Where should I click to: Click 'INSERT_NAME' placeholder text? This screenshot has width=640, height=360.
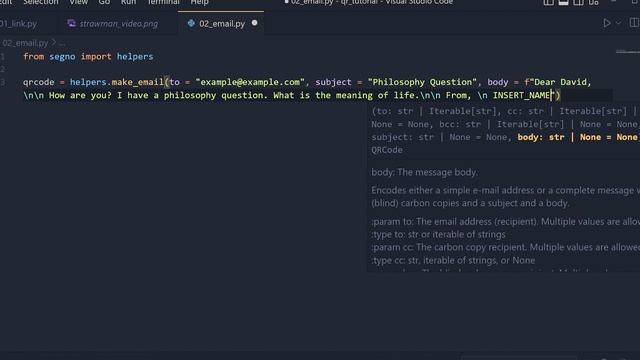coord(521,96)
